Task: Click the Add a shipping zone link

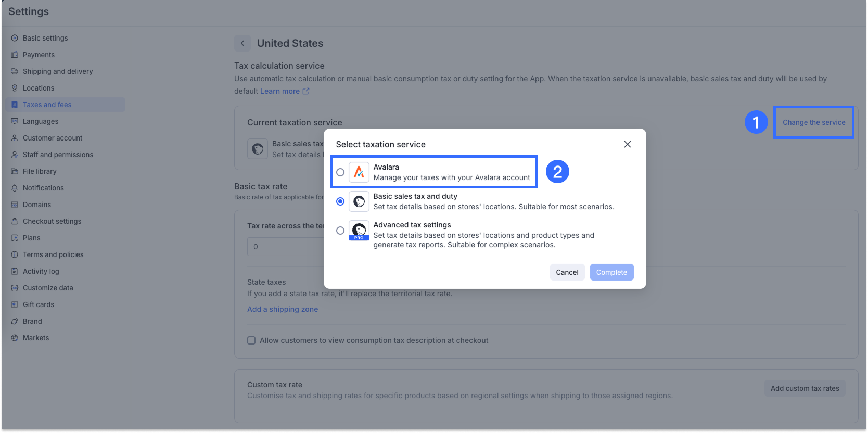Action: 283,309
